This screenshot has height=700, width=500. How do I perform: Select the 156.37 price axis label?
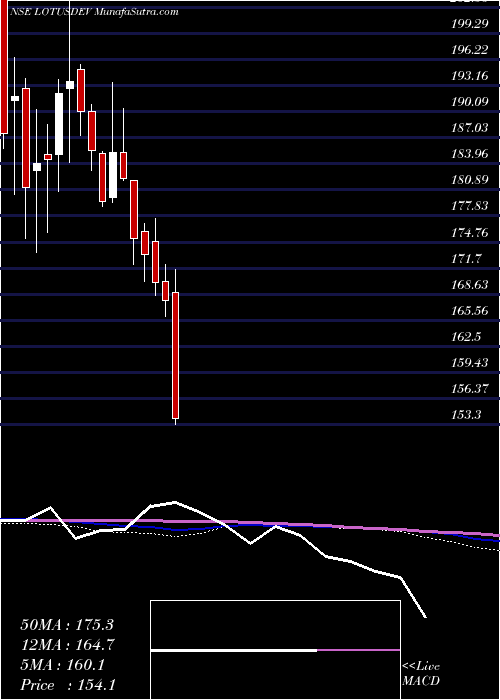[x=470, y=389]
